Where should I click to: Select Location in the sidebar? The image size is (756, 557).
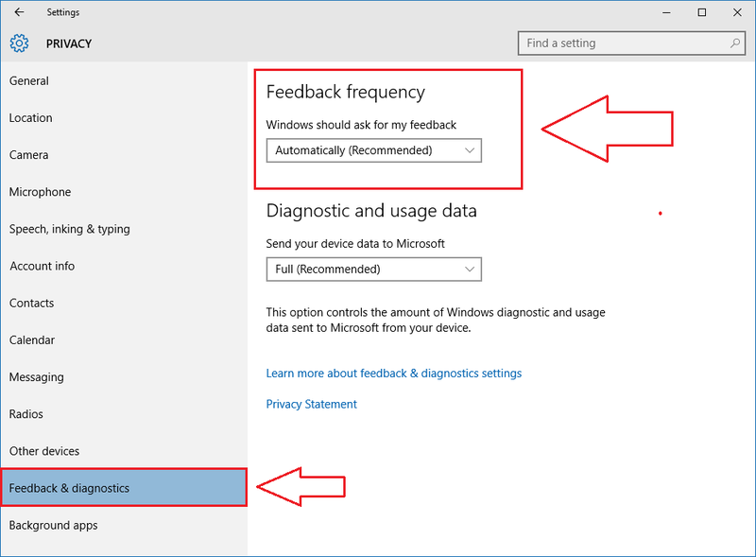(31, 118)
